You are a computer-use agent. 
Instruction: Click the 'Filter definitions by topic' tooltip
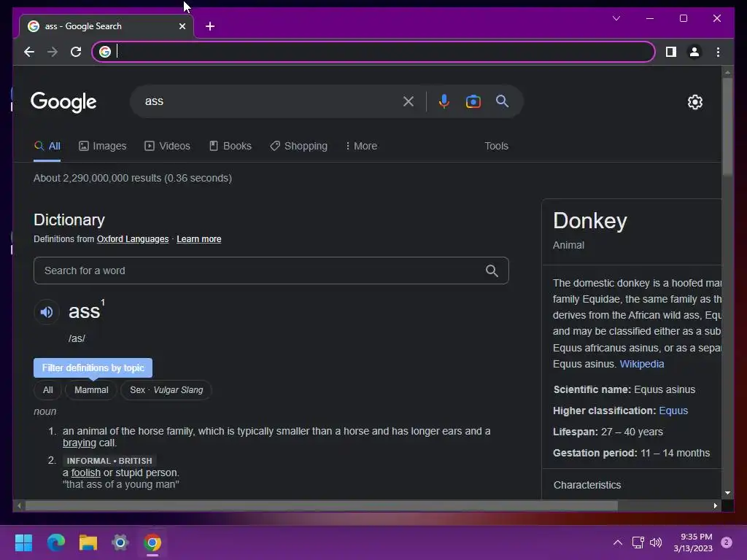pos(93,367)
